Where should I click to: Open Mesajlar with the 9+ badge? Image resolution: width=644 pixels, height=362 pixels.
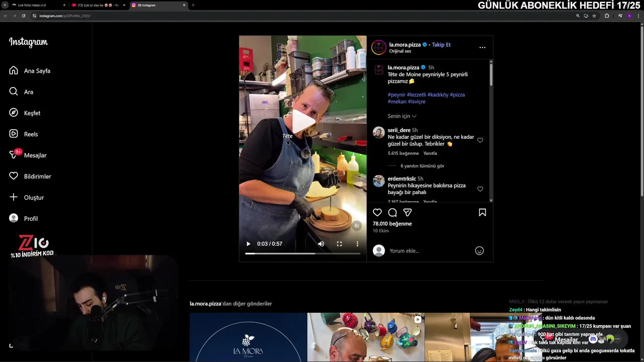(x=28, y=155)
